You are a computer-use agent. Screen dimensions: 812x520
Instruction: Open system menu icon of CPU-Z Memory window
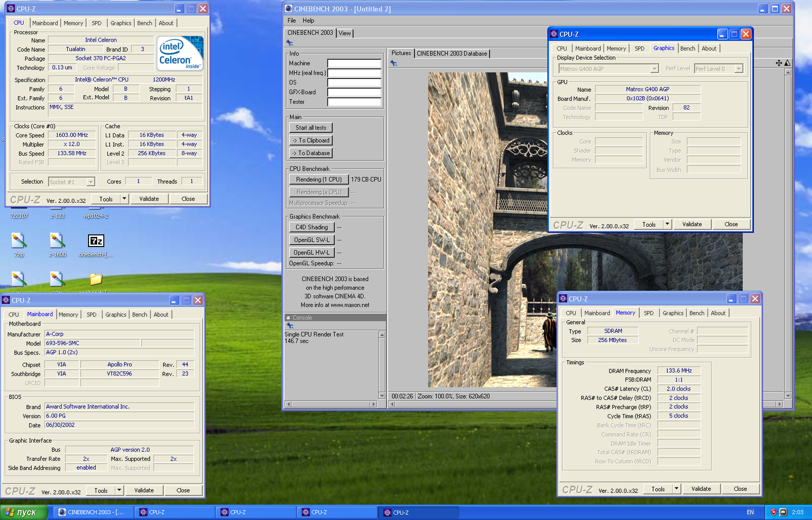[563, 299]
